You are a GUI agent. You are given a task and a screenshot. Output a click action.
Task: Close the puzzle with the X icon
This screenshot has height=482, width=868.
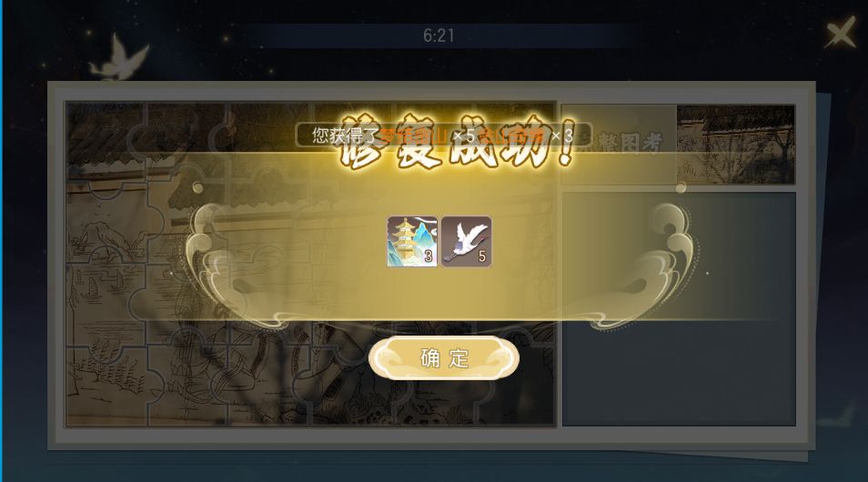[x=841, y=33]
